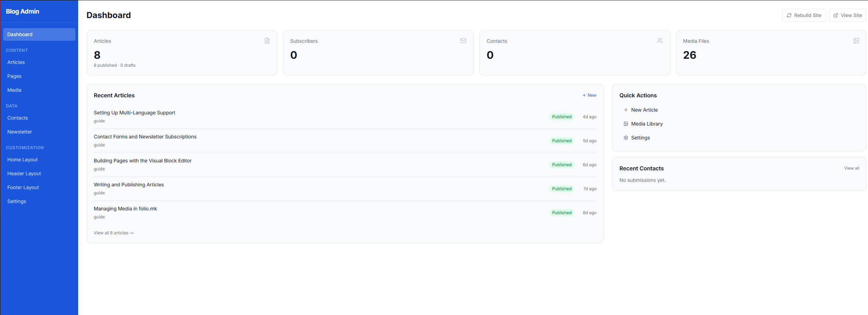Select Dashboard in the sidebar
Screen dimensions: 868x315
click(39, 34)
